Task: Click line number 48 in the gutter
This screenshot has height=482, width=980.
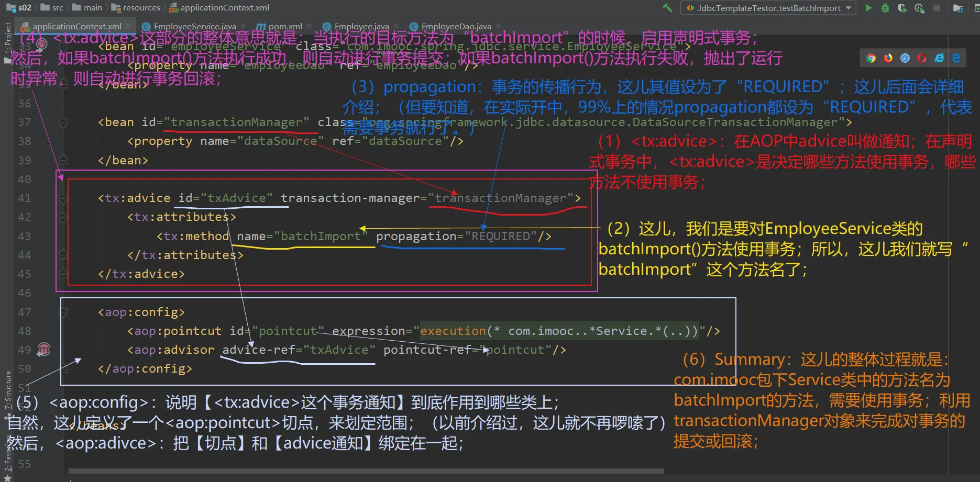Action: point(25,331)
